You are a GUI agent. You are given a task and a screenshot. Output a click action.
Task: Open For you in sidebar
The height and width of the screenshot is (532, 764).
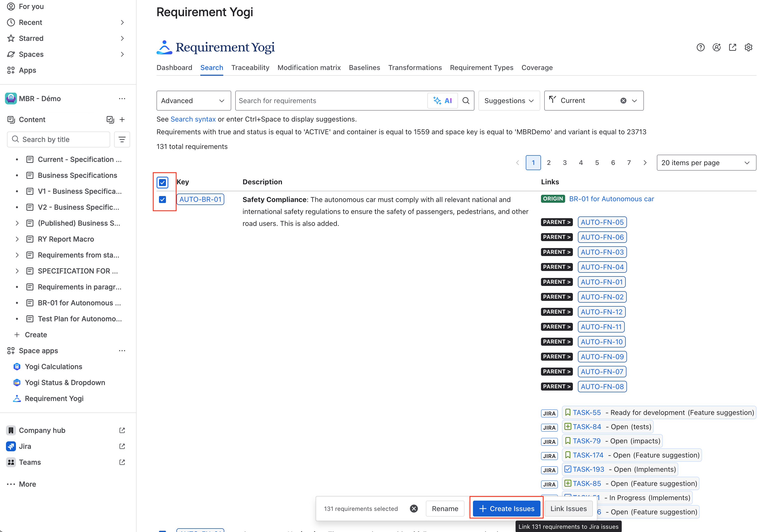(x=31, y=7)
